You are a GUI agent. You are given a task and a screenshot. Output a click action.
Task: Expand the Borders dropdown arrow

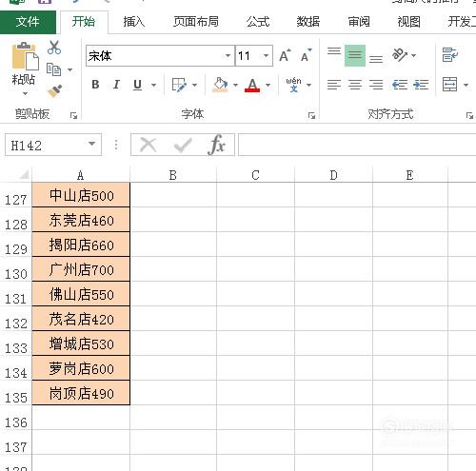(194, 85)
